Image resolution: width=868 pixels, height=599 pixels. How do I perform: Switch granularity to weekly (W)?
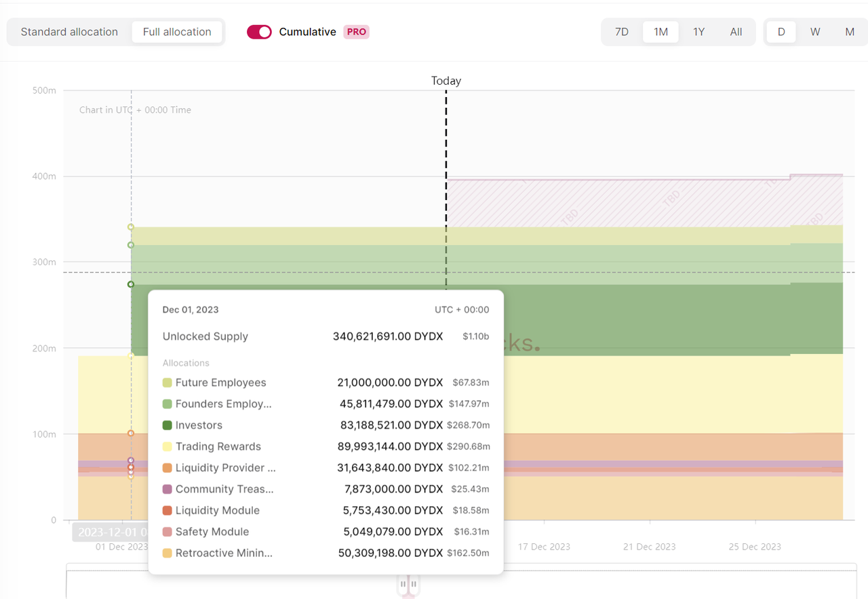(815, 32)
